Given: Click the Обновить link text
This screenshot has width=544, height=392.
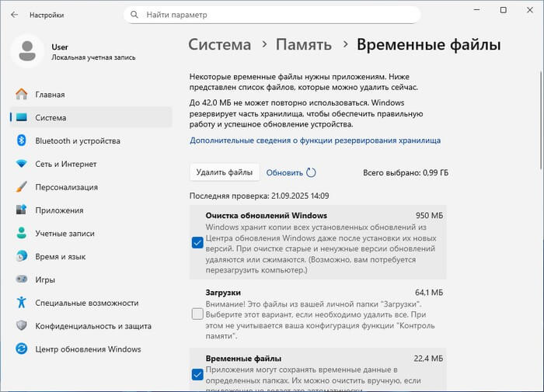Looking at the screenshot, I should 284,172.
